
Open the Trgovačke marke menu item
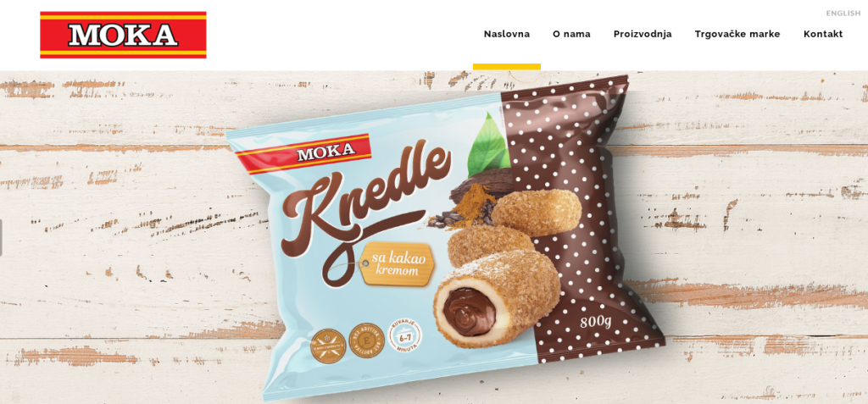pos(737,34)
